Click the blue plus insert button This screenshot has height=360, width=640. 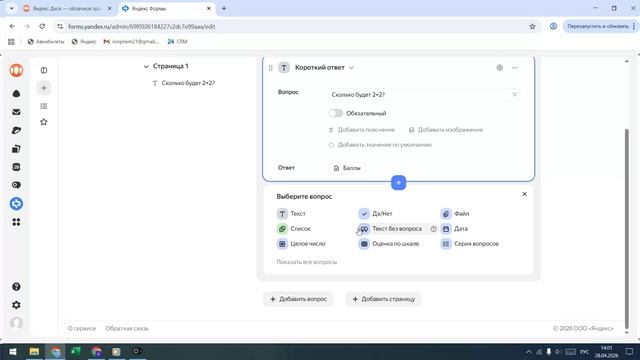[398, 182]
